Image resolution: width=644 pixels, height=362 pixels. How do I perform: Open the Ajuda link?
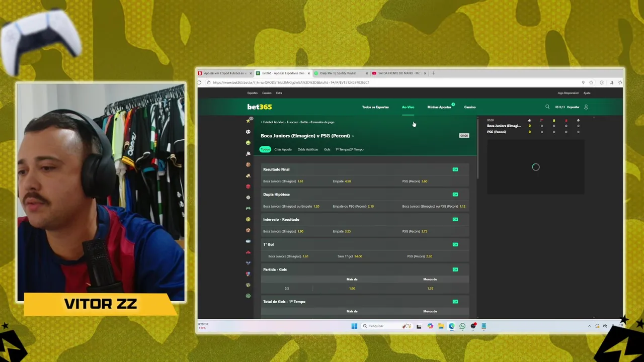587,93
